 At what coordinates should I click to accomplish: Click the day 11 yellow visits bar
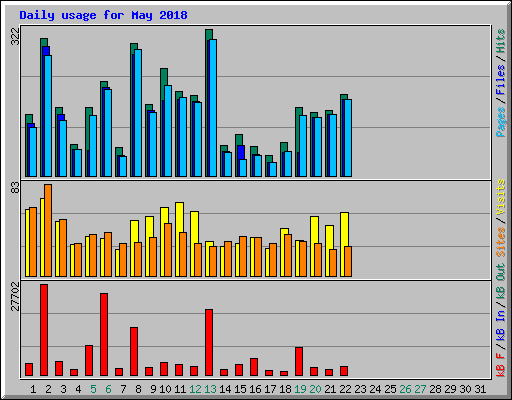click(179, 217)
